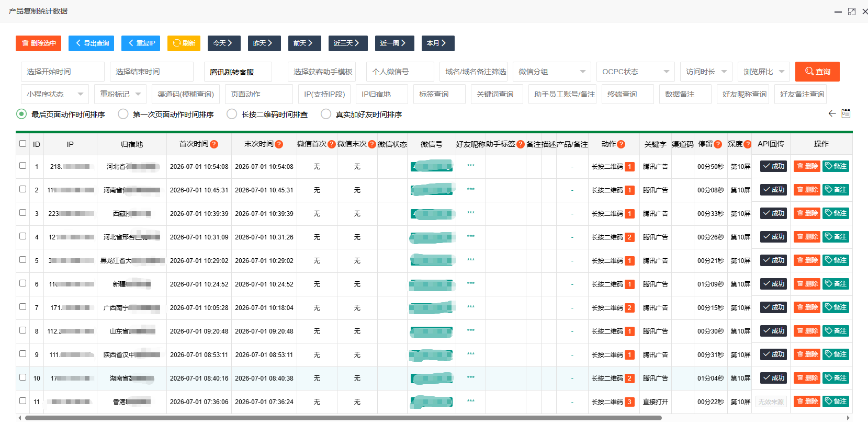Click the scrollbar's left arrow
Viewport: 868px width, 425px height.
(x=20, y=418)
